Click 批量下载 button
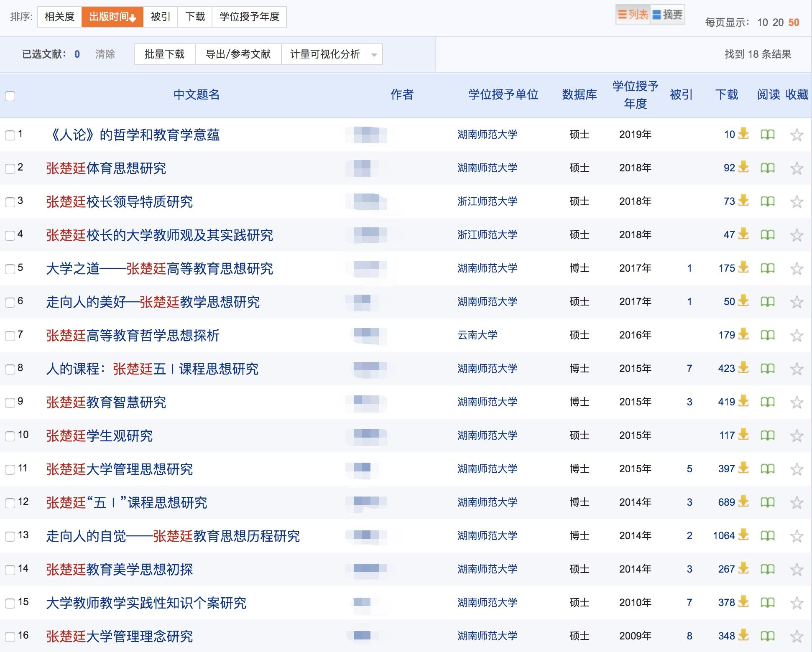 [x=164, y=54]
